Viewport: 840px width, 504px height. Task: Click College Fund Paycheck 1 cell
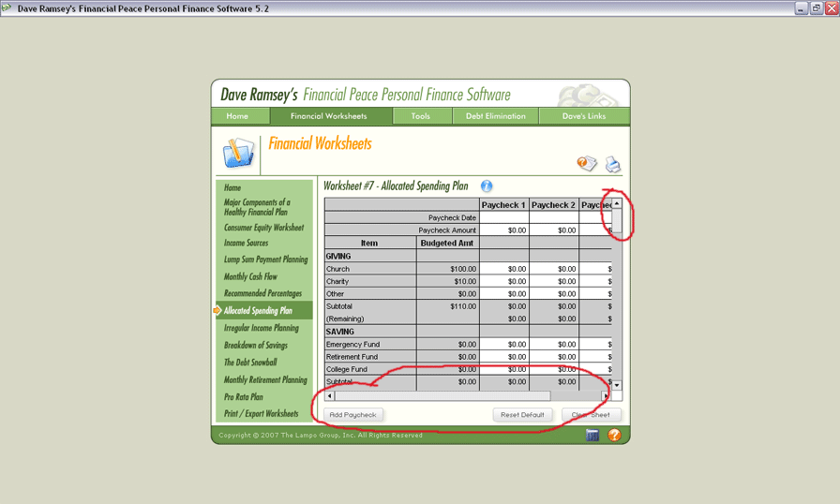click(x=503, y=369)
